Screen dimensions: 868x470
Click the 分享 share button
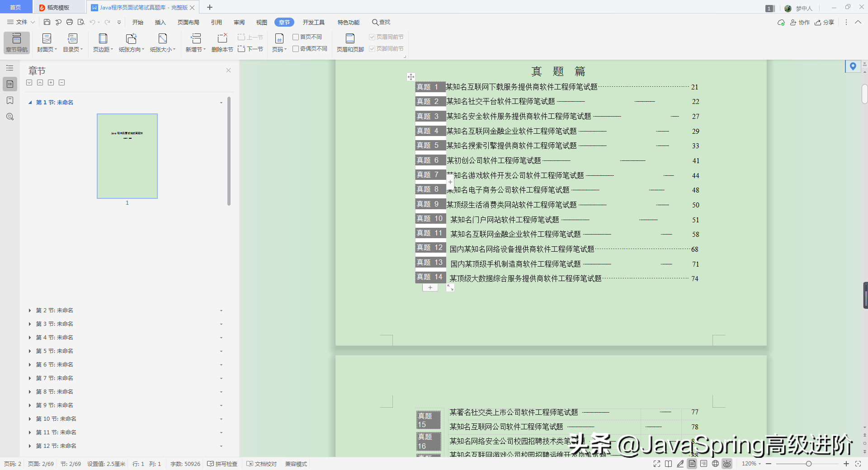coord(824,22)
